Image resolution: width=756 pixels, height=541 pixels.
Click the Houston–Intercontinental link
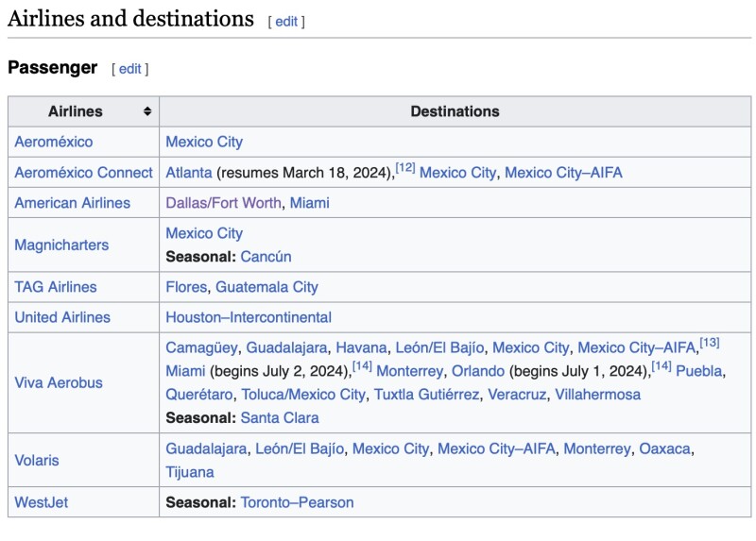(249, 317)
